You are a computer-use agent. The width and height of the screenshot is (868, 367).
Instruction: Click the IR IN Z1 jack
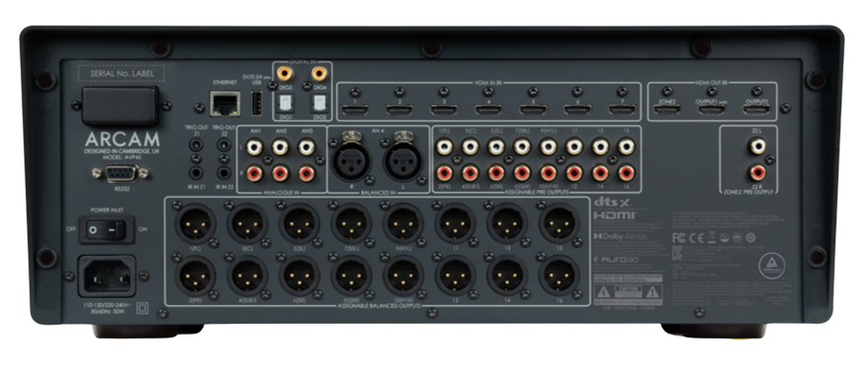tap(195, 172)
